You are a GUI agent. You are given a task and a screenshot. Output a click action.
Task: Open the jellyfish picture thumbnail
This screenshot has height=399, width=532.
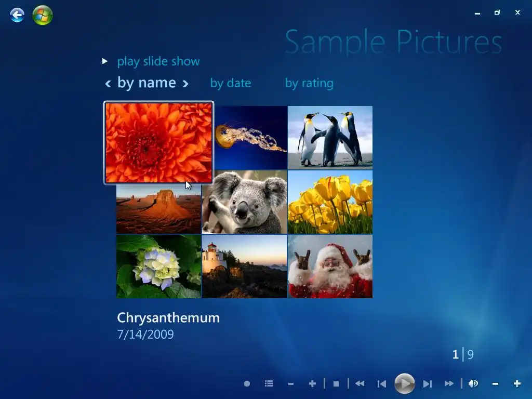[250, 138]
